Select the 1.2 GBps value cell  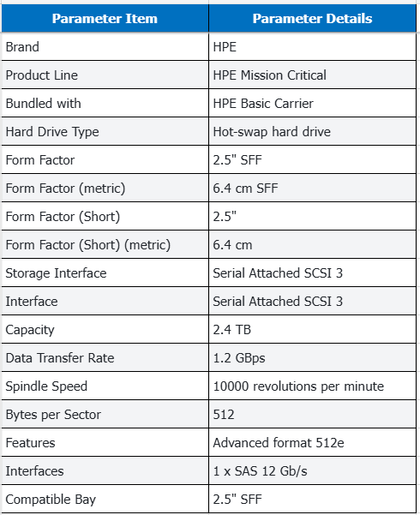[x=312, y=357]
